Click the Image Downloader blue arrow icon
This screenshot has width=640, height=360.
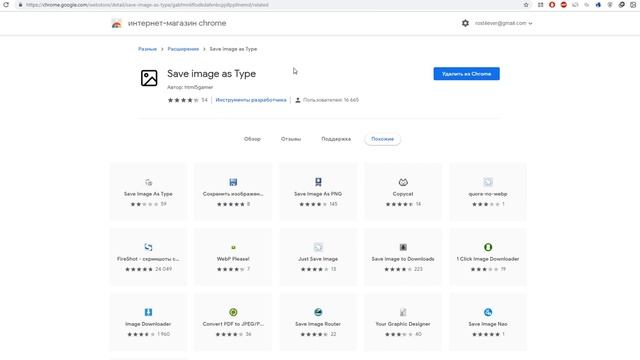[148, 312]
